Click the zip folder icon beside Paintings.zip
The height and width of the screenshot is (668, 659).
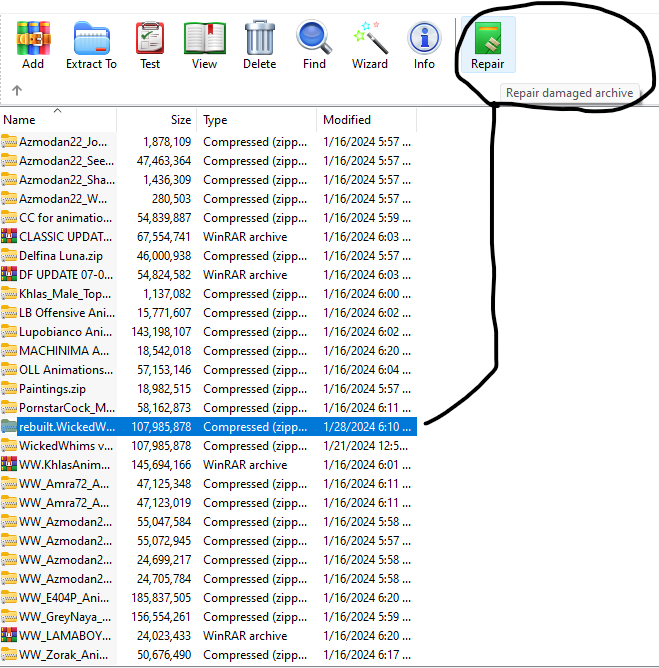pyautogui.click(x=9, y=389)
